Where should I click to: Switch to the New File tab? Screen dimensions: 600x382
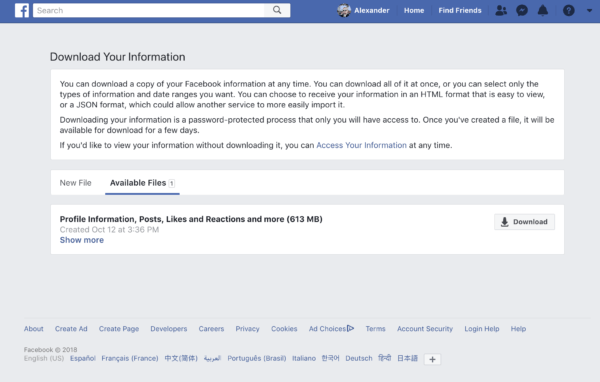click(75, 183)
